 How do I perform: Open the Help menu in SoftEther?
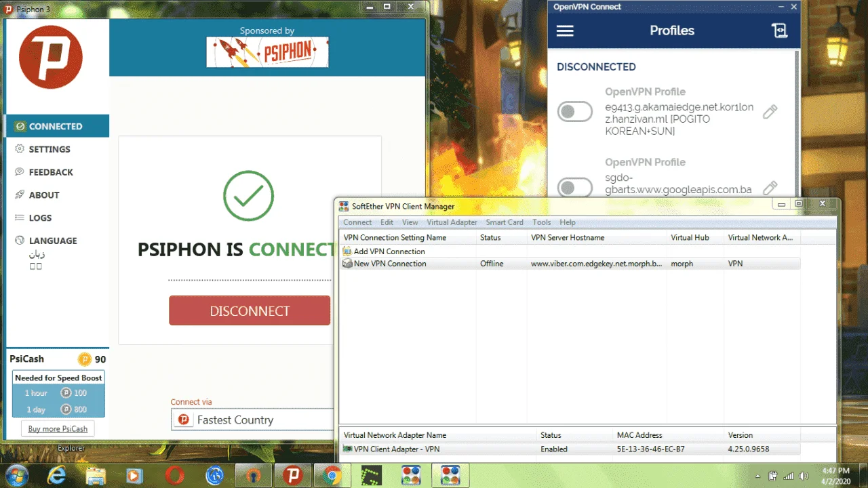(568, 222)
